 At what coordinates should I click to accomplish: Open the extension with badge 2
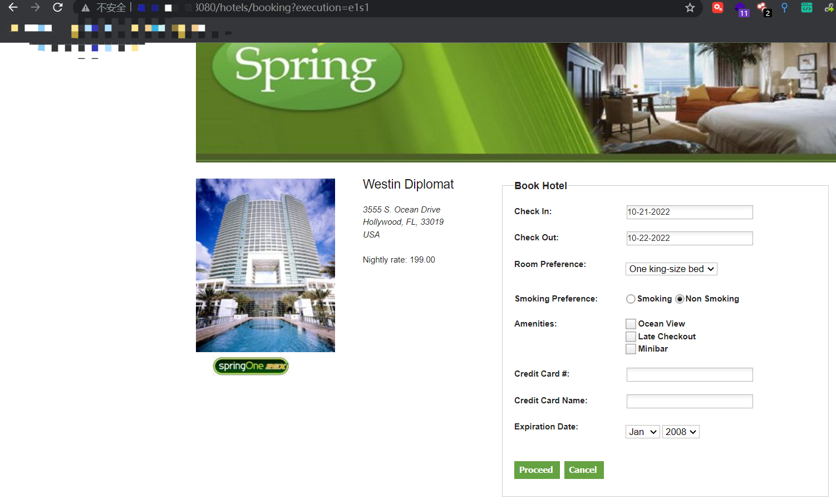pos(764,8)
